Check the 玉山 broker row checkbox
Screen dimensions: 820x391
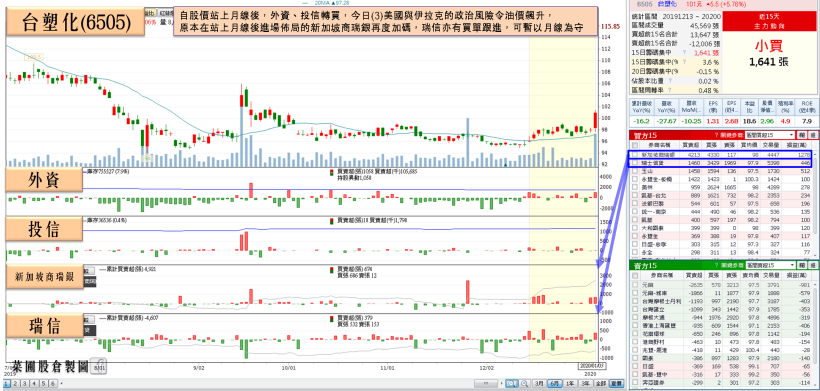point(635,171)
